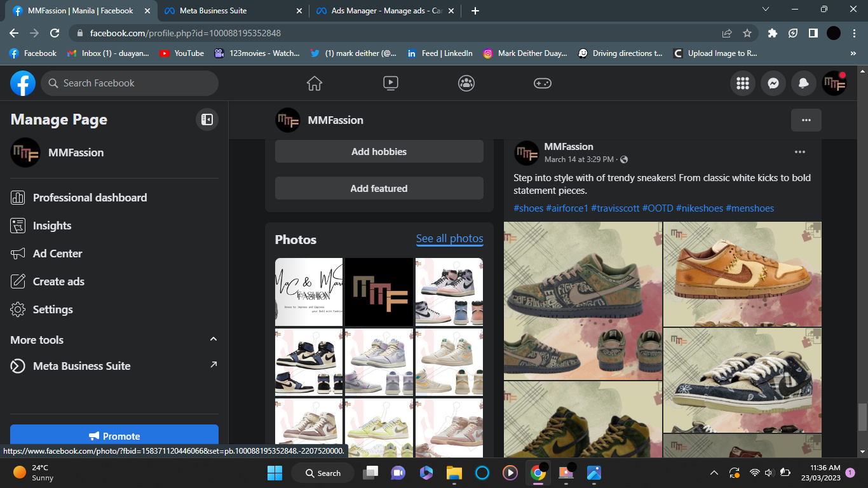Viewport: 868px width, 488px height.
Task: Click the weather widget showing 24°C Sunny
Action: pos(34,473)
